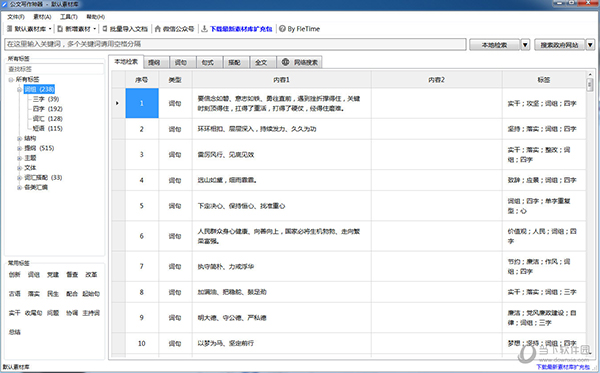Image resolution: width=600 pixels, height=373 pixels.
Task: Click the 搜索政府网站 button
Action: [x=559, y=45]
